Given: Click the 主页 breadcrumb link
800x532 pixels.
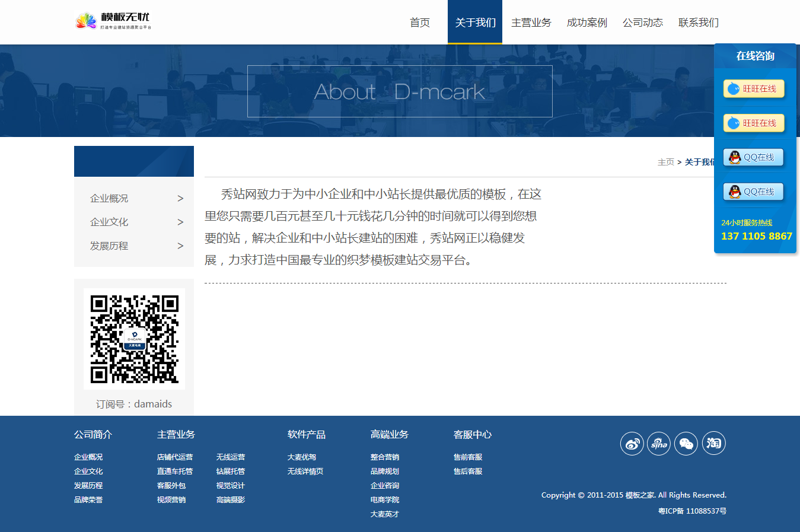Looking at the screenshot, I should (x=666, y=162).
